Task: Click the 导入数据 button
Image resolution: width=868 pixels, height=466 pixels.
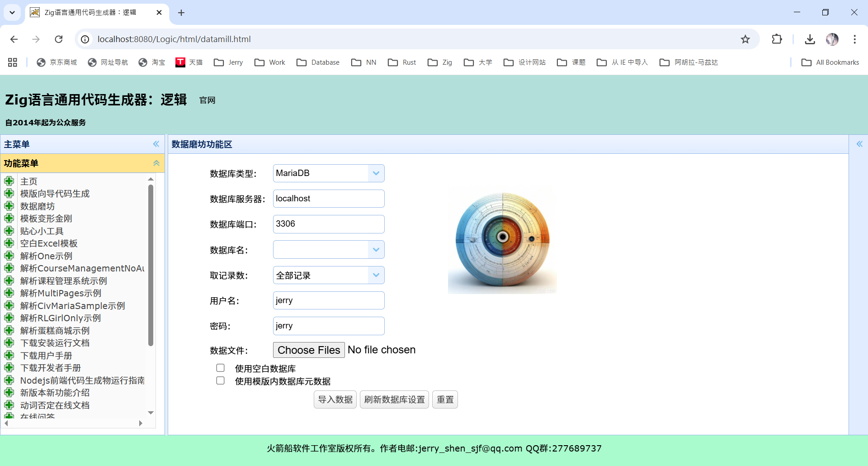Action: coord(335,399)
